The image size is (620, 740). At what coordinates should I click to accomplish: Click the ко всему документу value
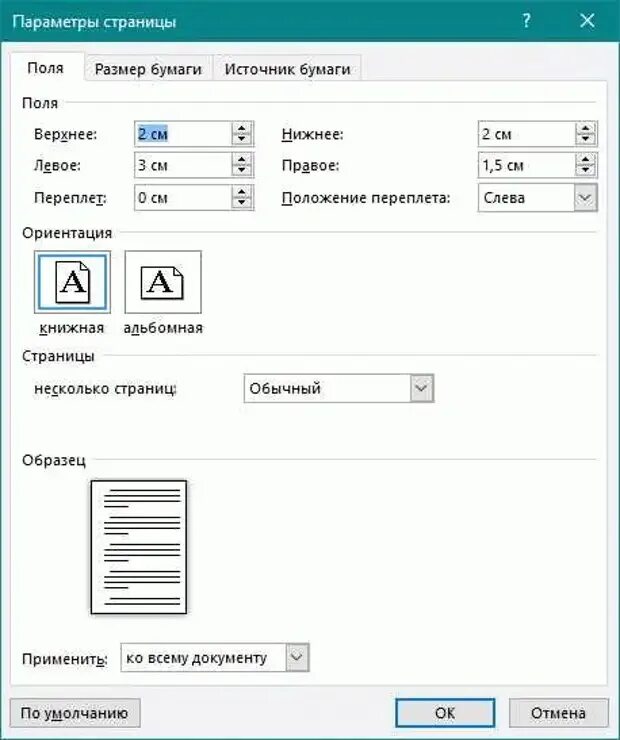click(196, 657)
